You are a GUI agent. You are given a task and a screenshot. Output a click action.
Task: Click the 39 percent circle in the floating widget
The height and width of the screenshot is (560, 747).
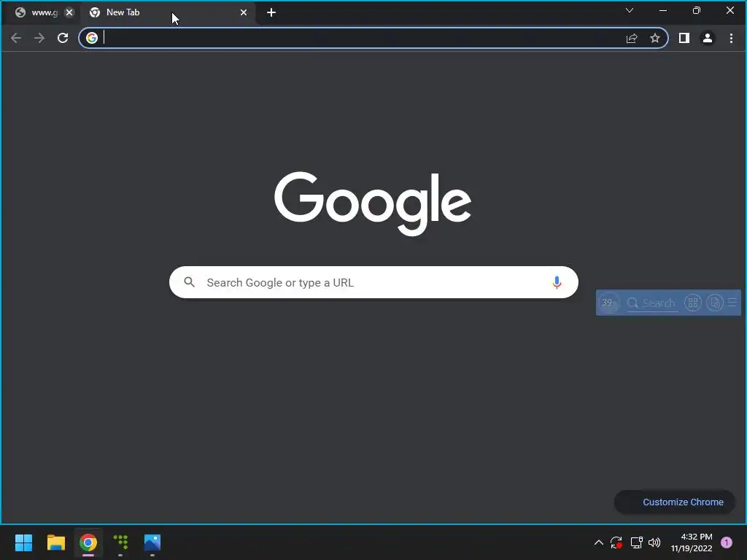tap(608, 303)
